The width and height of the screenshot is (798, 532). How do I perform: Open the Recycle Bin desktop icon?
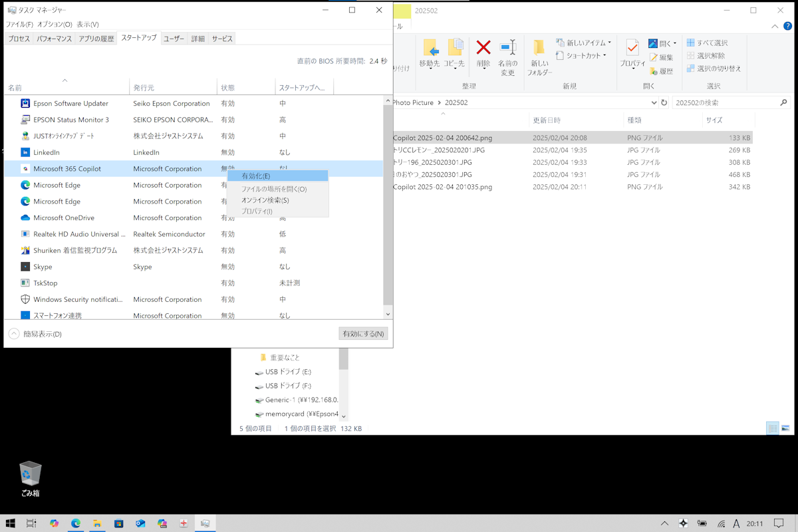[31, 479]
